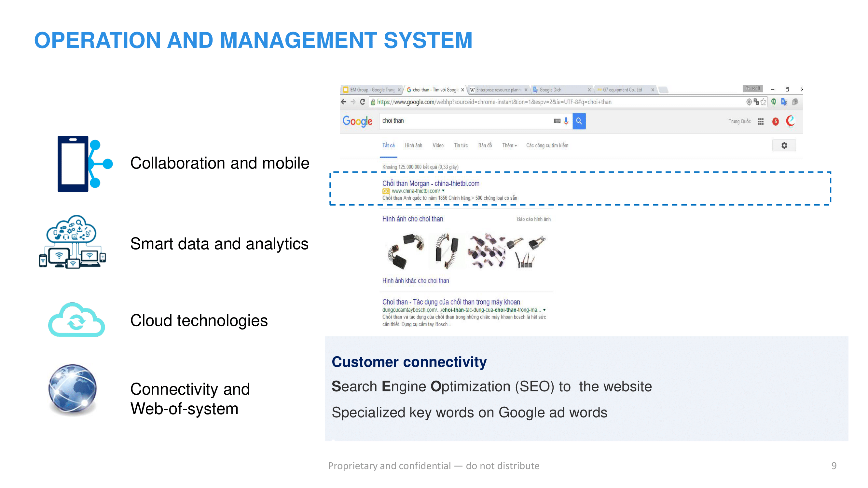Click the voice search microphone icon

point(566,121)
